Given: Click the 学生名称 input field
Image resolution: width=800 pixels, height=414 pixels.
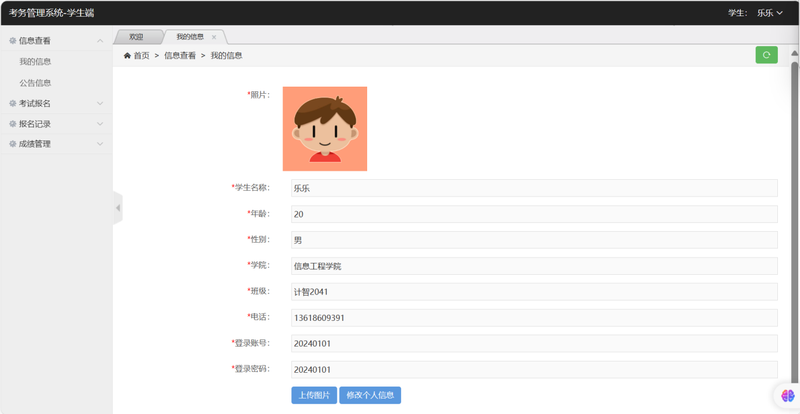Looking at the screenshot, I should 534,188.
